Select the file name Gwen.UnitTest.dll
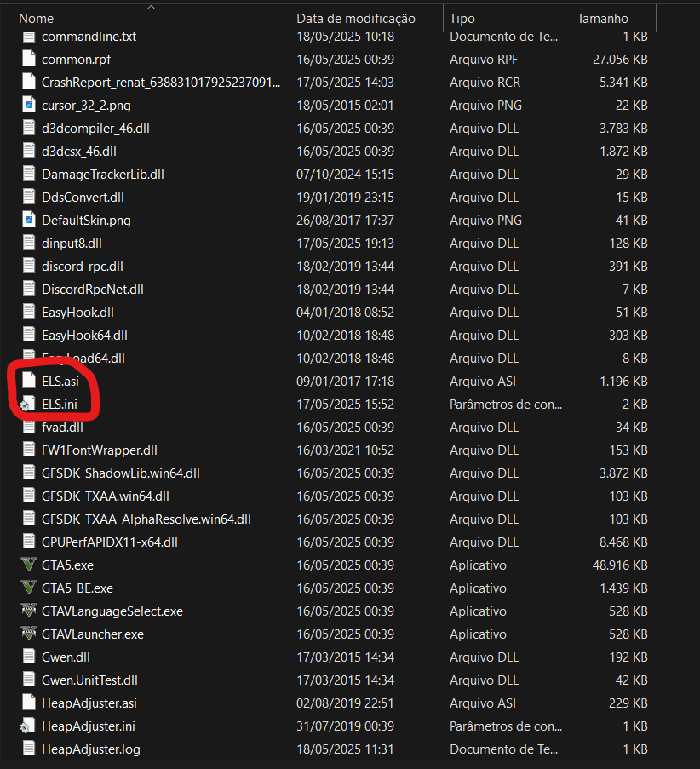Screen dimensions: 700x769 point(89,680)
